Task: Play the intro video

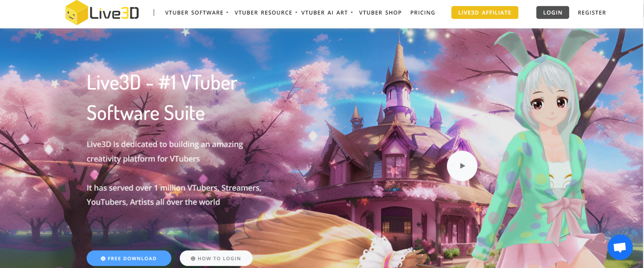Action: 462,166
